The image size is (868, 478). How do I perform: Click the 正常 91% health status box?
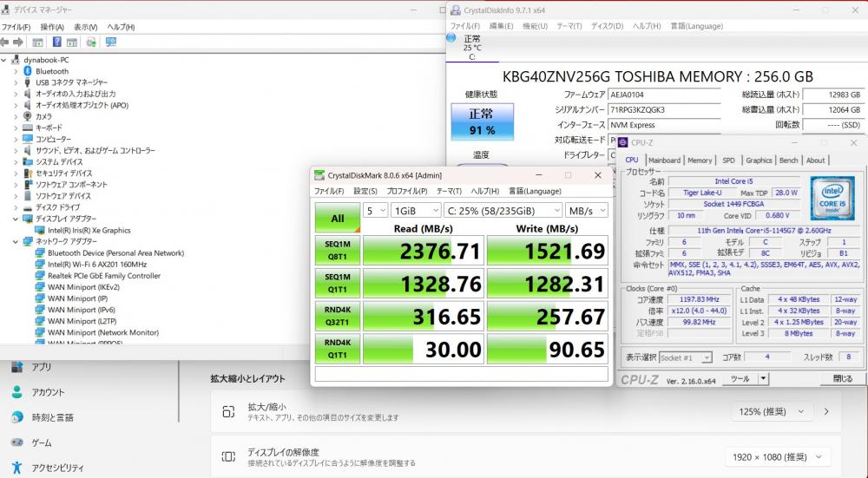pyautogui.click(x=482, y=122)
